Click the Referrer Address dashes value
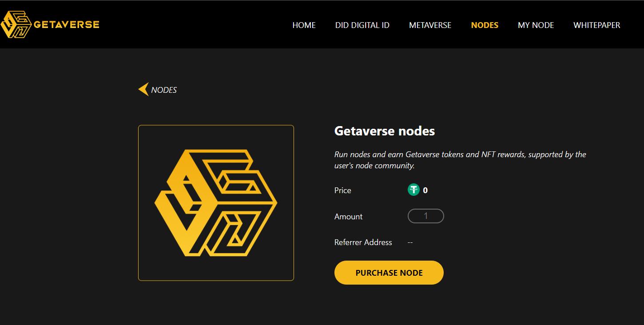The image size is (644, 325). coord(410,242)
